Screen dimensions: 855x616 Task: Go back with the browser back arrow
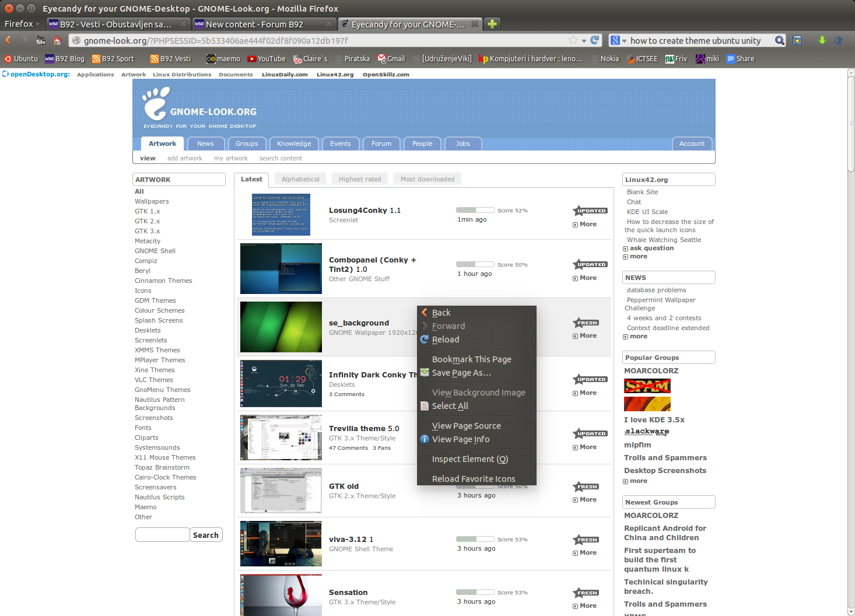click(8, 40)
